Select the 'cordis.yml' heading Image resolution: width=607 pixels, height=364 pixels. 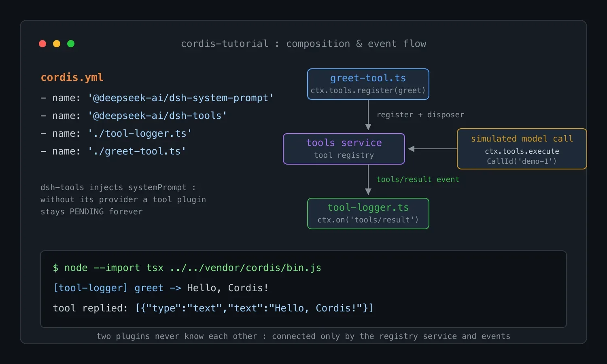tap(72, 77)
